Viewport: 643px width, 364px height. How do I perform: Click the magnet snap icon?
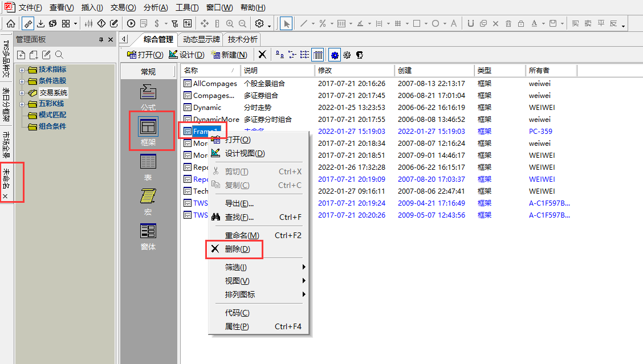coord(471,23)
